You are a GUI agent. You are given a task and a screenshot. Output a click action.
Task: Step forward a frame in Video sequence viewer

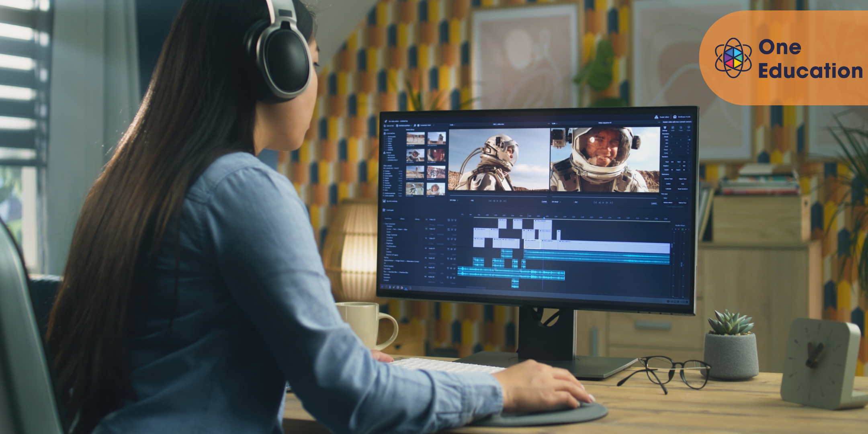607,203
